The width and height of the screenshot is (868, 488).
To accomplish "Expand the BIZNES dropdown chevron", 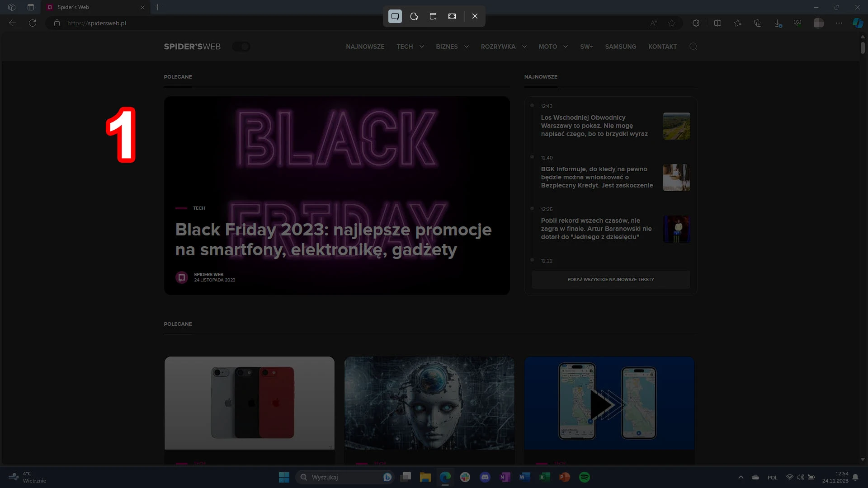I will click(x=467, y=47).
